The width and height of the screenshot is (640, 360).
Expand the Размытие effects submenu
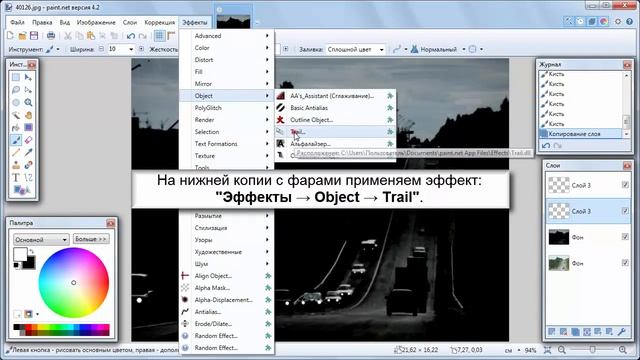[x=227, y=216]
